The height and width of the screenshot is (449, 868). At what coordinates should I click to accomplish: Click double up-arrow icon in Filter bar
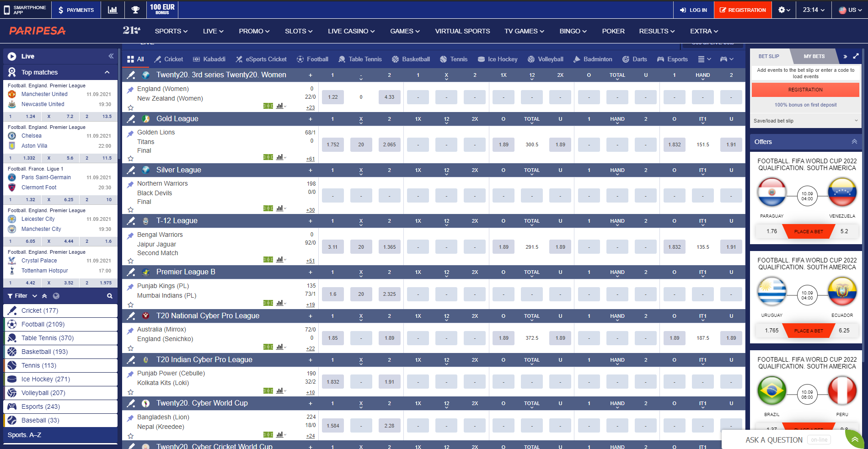click(44, 296)
